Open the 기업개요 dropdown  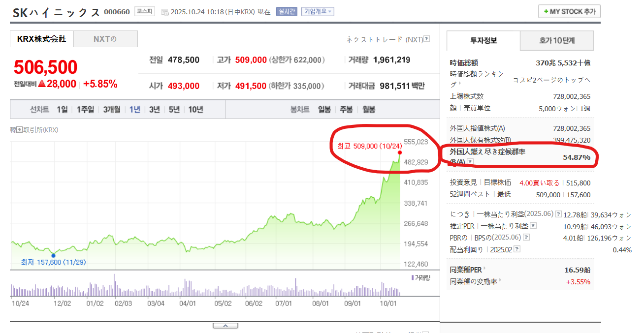click(x=318, y=11)
